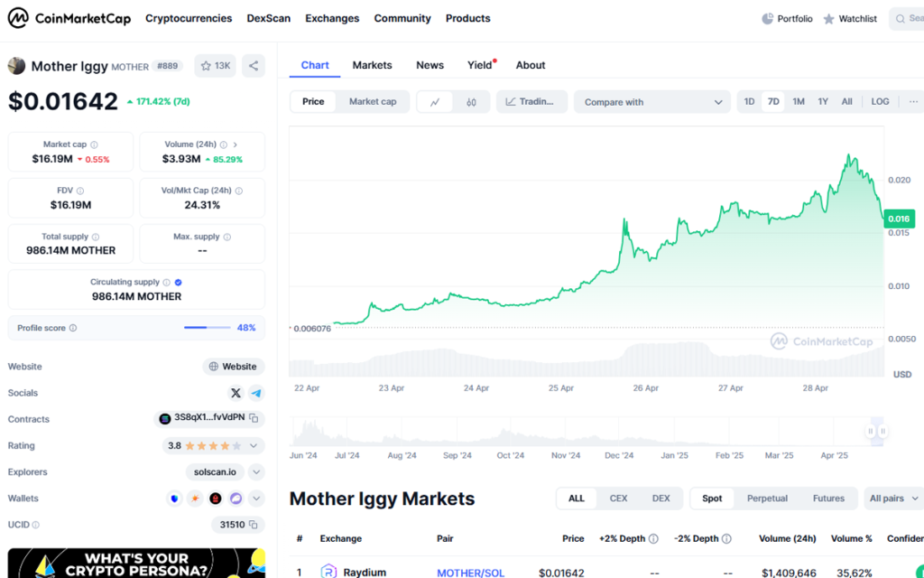Open Market cap info tooltip icon

94,144
